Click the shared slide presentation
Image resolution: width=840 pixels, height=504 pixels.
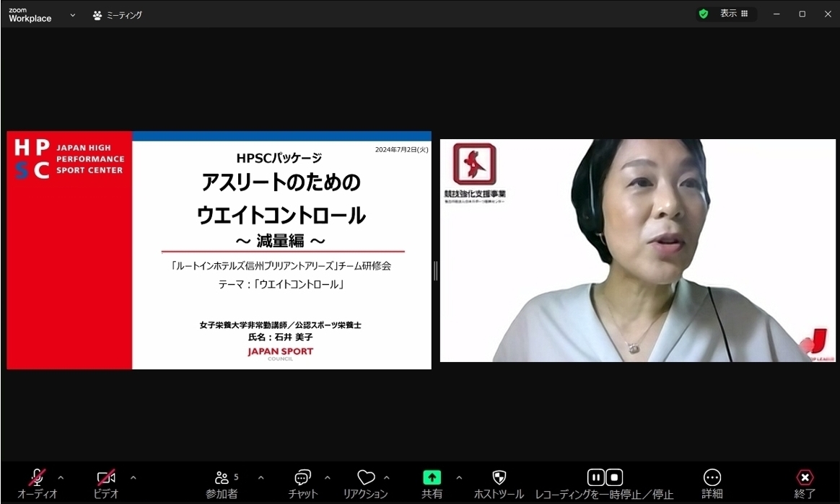[219, 250]
